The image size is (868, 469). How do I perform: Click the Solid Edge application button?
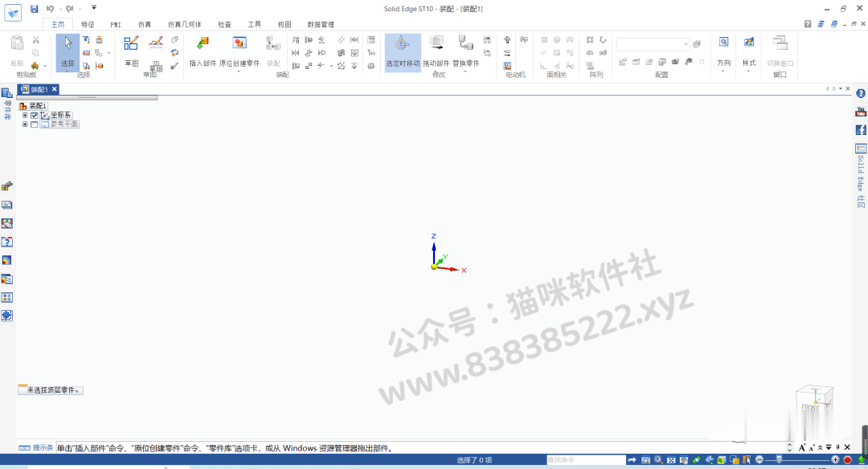pyautogui.click(x=13, y=12)
